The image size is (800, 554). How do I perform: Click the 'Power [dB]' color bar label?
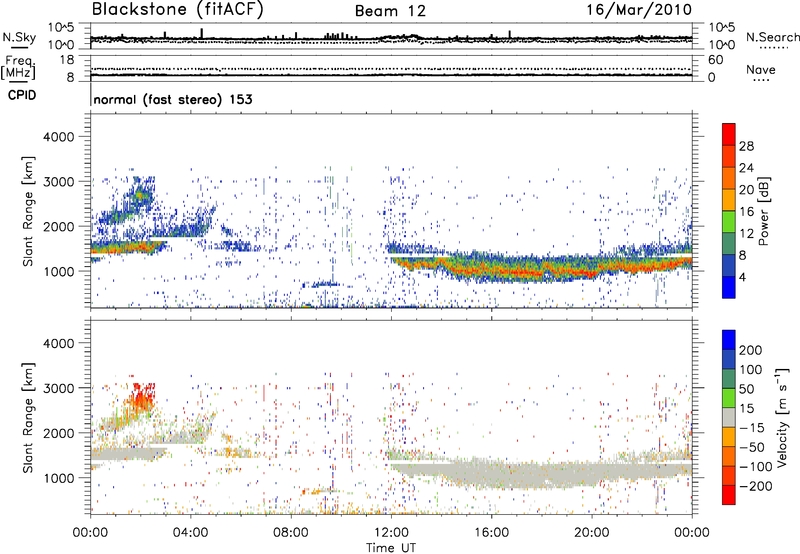763,211
